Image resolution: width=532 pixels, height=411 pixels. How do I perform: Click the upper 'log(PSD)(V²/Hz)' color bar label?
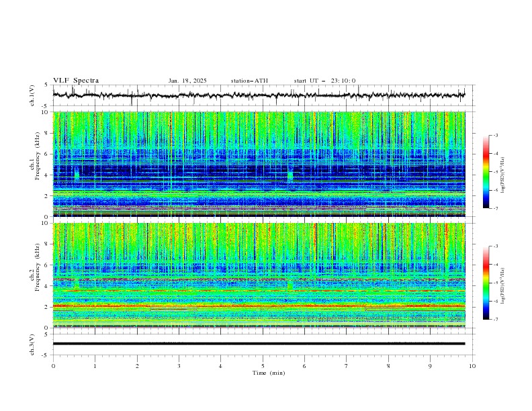(502, 175)
